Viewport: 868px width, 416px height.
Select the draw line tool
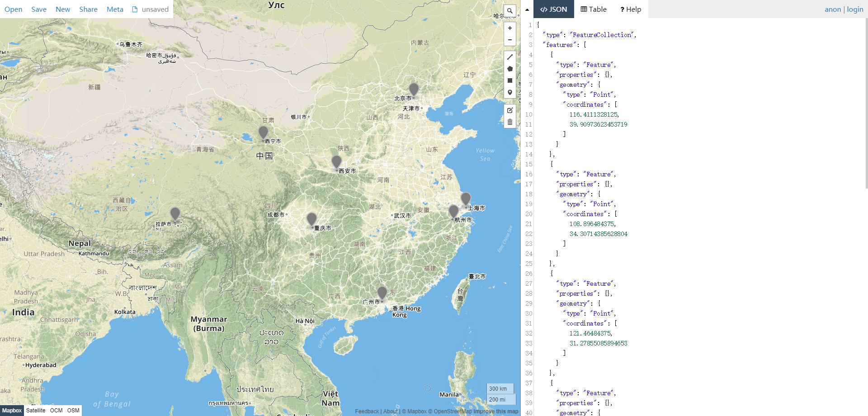click(x=510, y=57)
